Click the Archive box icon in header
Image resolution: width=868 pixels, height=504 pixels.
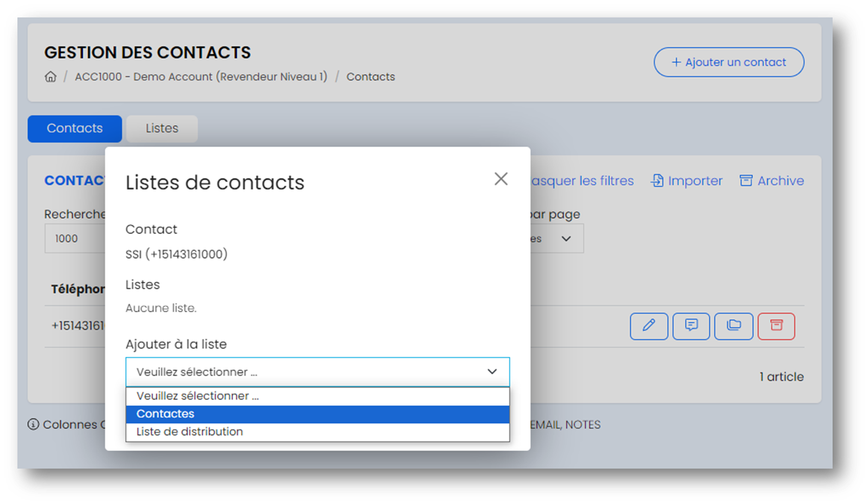(746, 180)
